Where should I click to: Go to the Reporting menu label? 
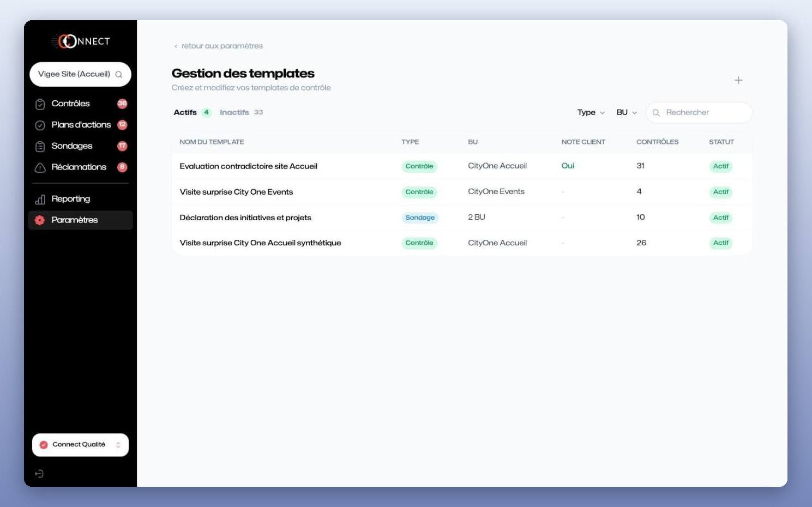click(x=71, y=199)
